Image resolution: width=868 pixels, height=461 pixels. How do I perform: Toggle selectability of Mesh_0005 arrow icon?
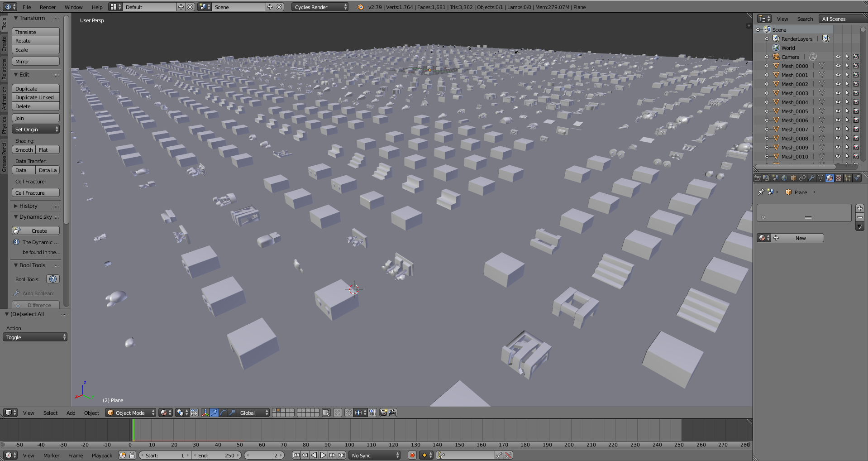[847, 111]
